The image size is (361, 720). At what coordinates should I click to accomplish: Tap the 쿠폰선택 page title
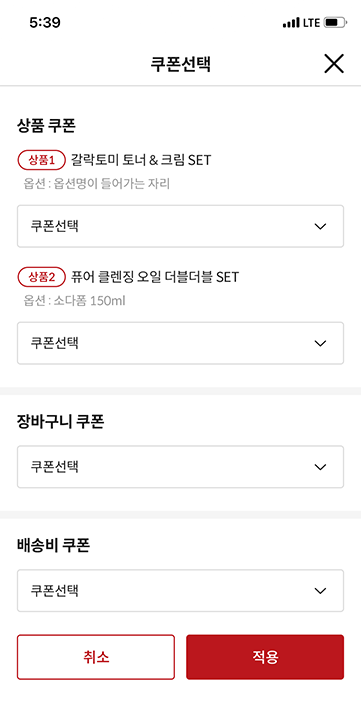180,64
